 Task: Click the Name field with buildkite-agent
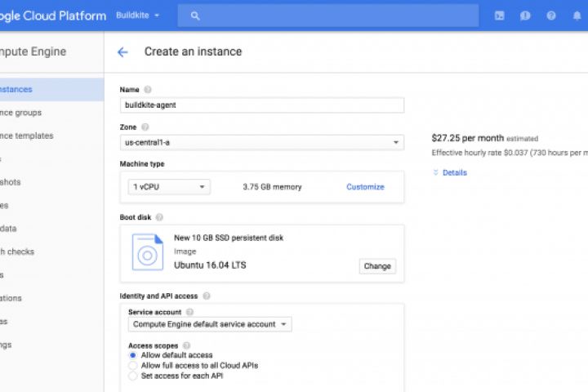261,105
